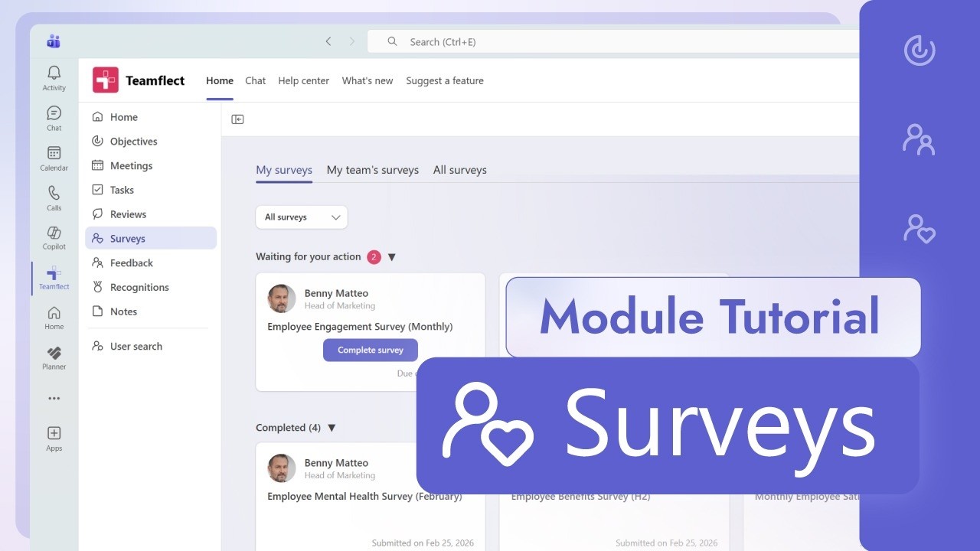Image resolution: width=980 pixels, height=551 pixels.
Task: Switch to the Chat header tab
Action: 256,80
